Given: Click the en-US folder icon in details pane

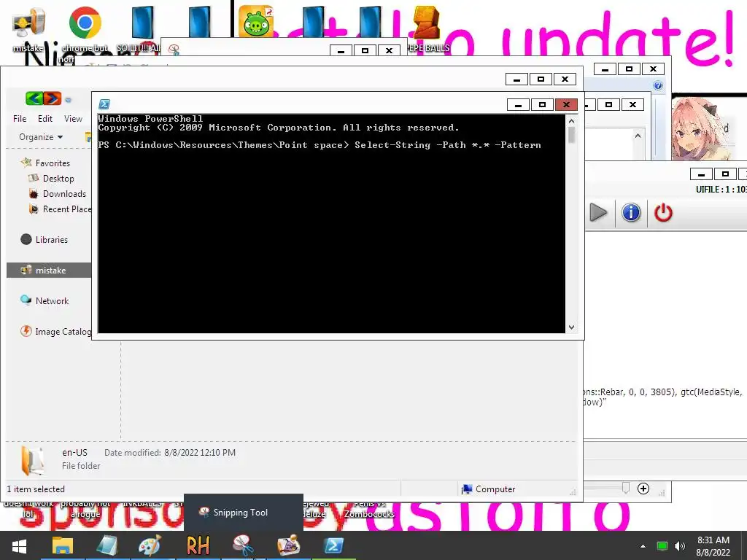Looking at the screenshot, I should pos(34,460).
